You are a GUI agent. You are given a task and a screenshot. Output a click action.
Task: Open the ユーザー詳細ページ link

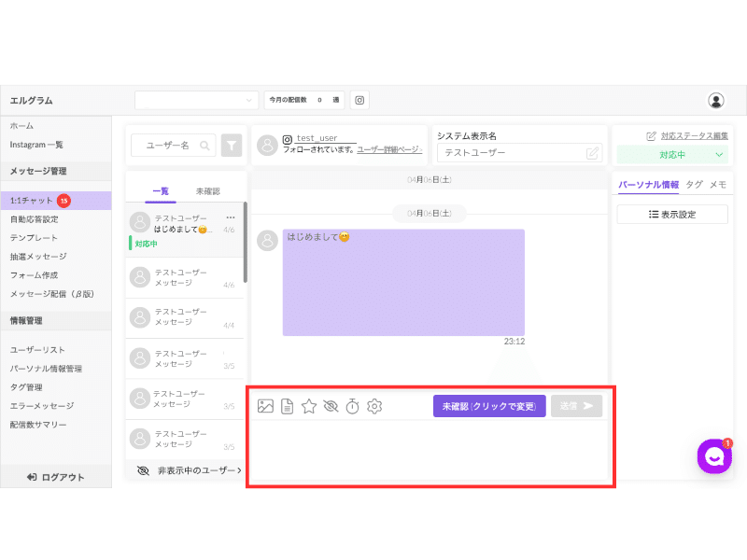(x=389, y=149)
